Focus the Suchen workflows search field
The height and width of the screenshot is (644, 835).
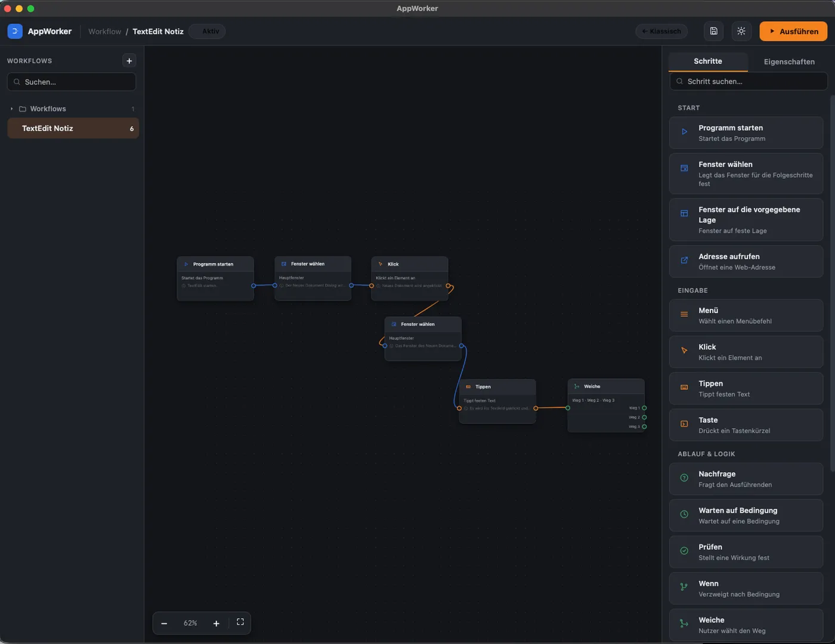click(x=72, y=82)
